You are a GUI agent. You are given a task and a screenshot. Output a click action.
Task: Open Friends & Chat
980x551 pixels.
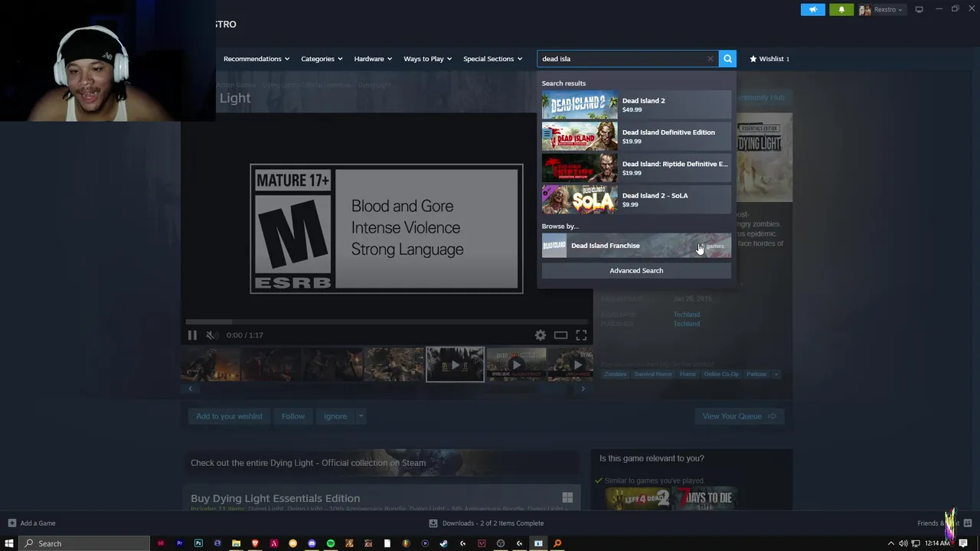[944, 523]
